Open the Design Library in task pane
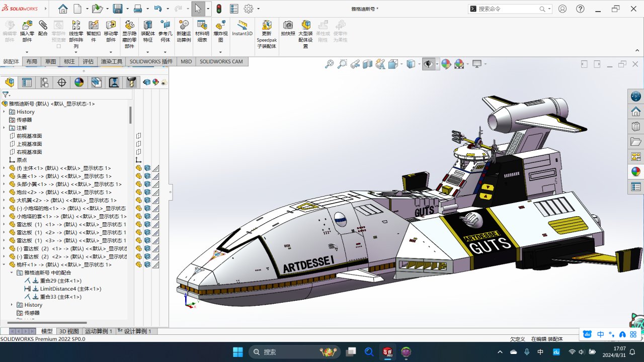Screen dimensions: 644x362 [636, 126]
